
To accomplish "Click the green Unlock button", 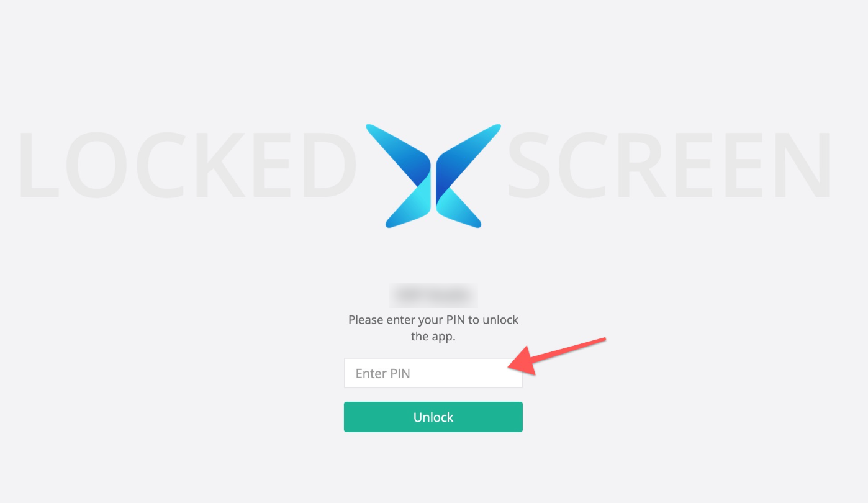I will click(x=433, y=417).
